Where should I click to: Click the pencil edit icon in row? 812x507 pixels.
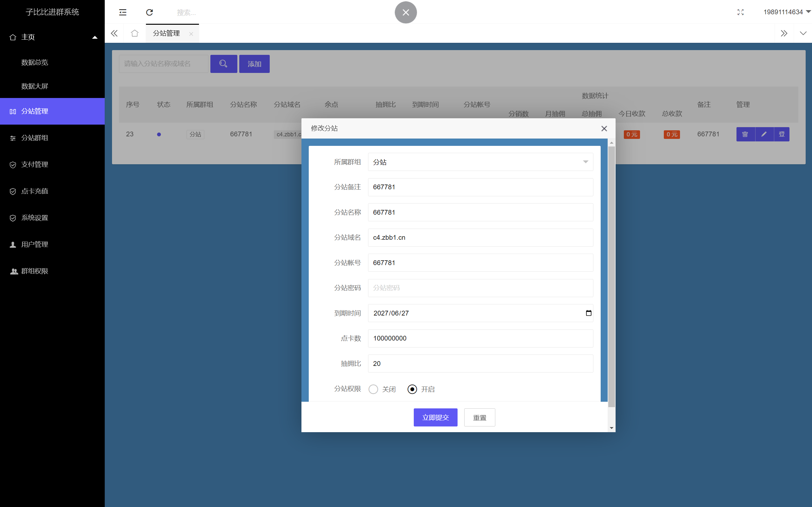pos(764,134)
